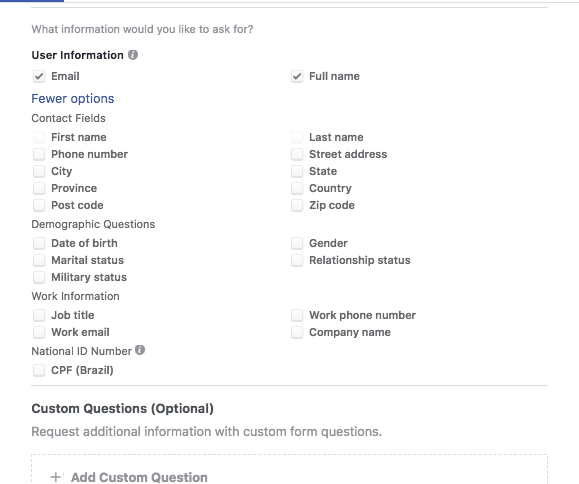The image size is (579, 484).
Task: Check the First name checkbox
Action: click(39, 137)
